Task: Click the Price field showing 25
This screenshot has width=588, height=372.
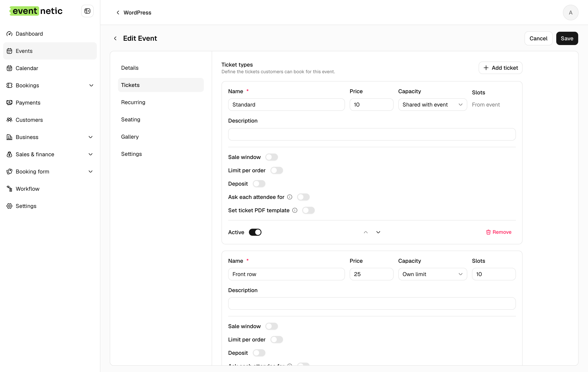Action: coord(371,274)
